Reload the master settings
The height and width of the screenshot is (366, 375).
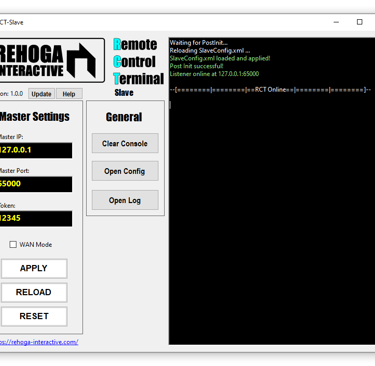34,292
